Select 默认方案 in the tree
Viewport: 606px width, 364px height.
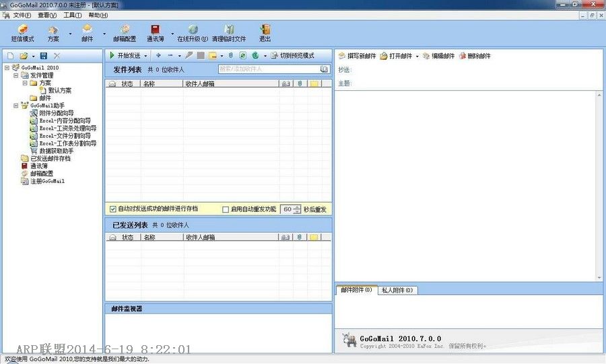59,90
